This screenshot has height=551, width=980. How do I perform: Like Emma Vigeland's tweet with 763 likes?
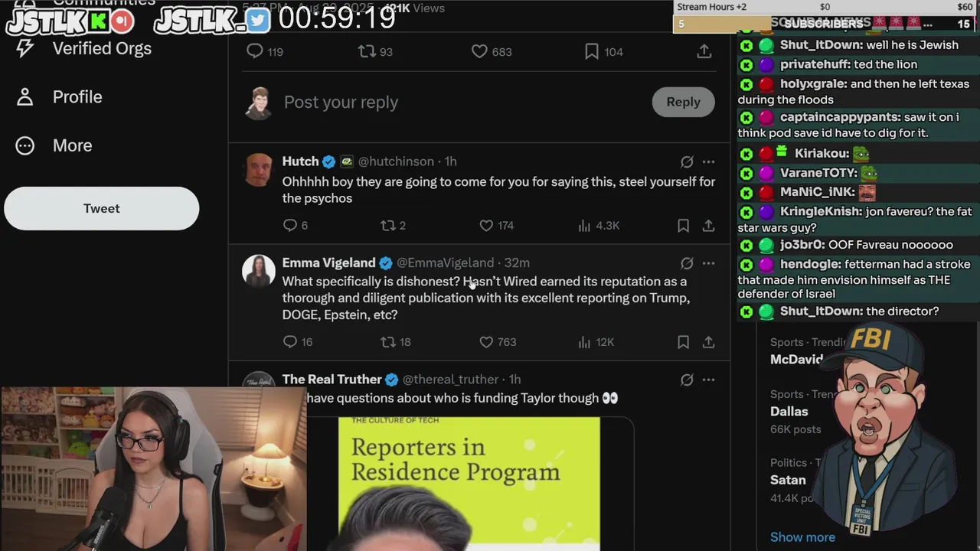[x=498, y=341]
